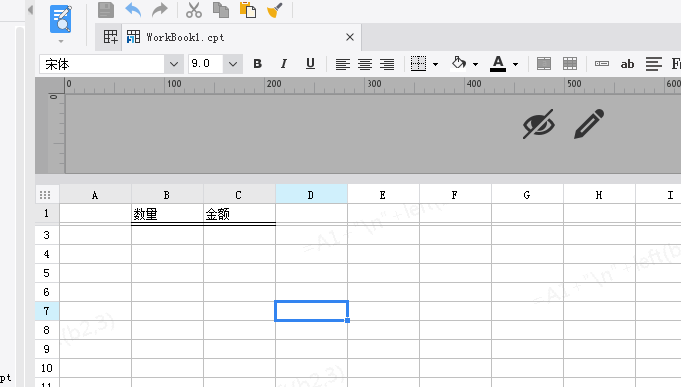Image resolution: width=681 pixels, height=387 pixels.
Task: Toggle the hidden-eye visibility icon
Action: pos(539,124)
